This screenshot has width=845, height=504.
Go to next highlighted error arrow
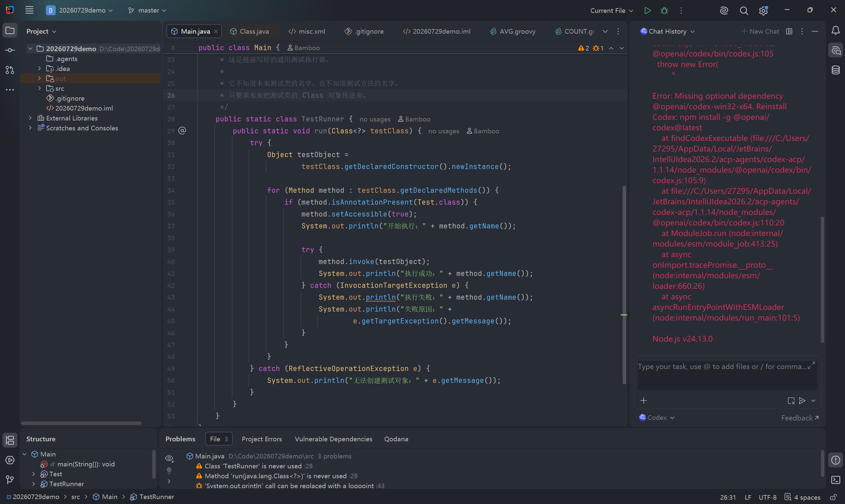pyautogui.click(x=621, y=48)
